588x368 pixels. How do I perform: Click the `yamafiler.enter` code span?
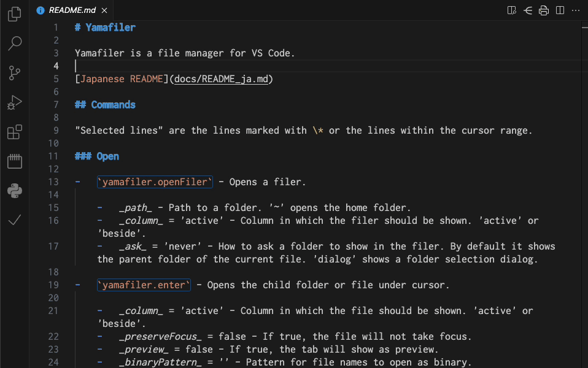[x=144, y=285]
